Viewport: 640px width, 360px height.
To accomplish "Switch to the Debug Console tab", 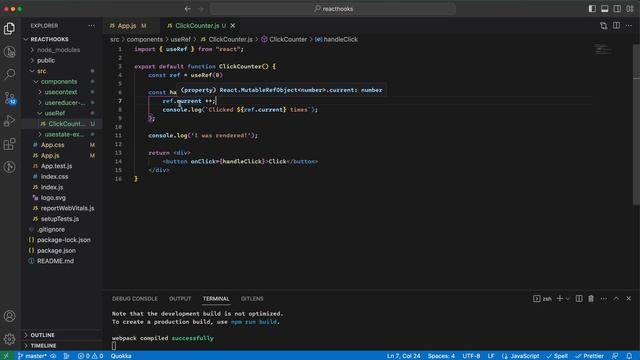I will point(135,299).
